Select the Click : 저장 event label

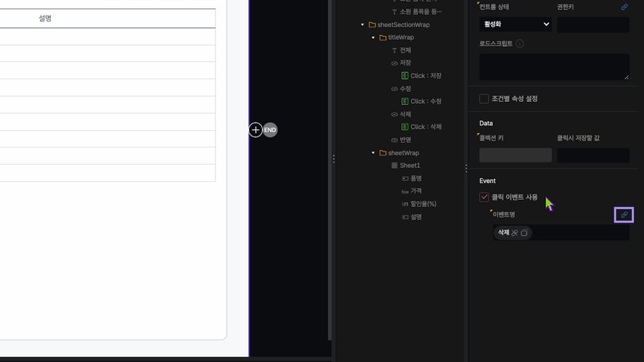click(426, 76)
